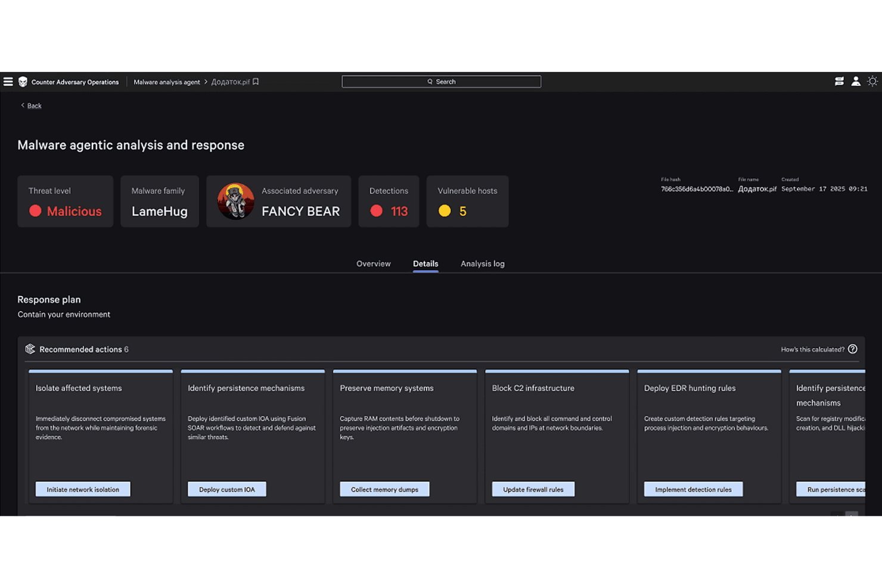The width and height of the screenshot is (882, 588).
Task: Click Initiate network isolation button
Action: pos(83,489)
